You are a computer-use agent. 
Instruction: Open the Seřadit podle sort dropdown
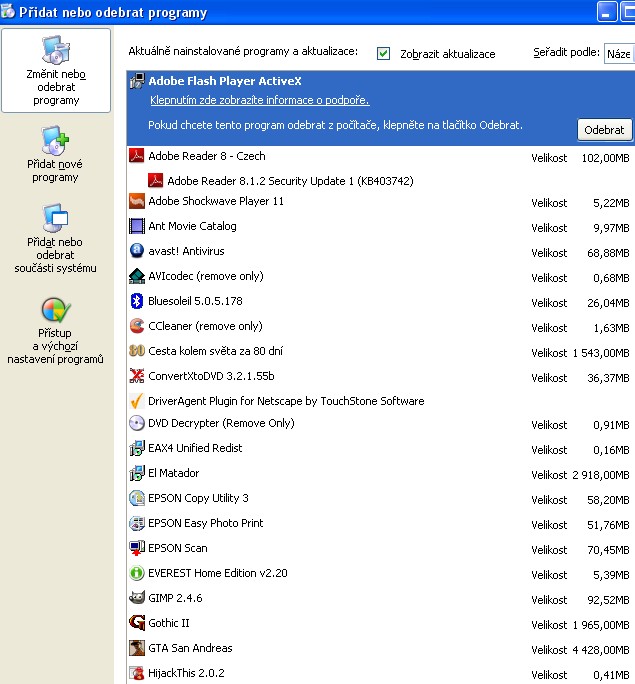tap(618, 53)
